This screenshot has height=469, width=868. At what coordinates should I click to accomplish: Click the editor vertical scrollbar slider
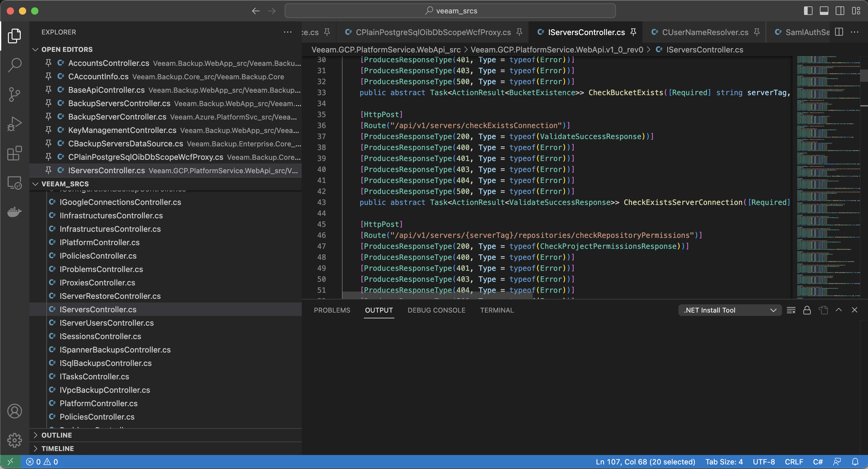point(864,75)
